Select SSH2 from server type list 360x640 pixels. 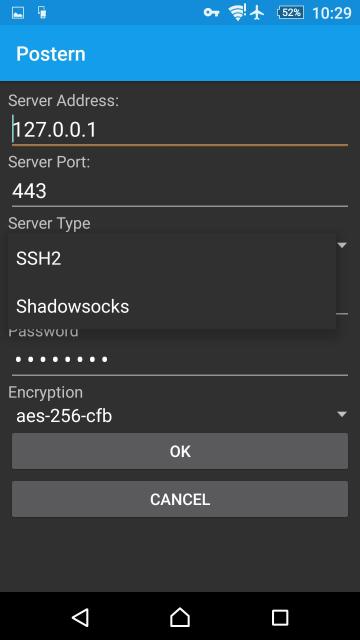click(172, 259)
